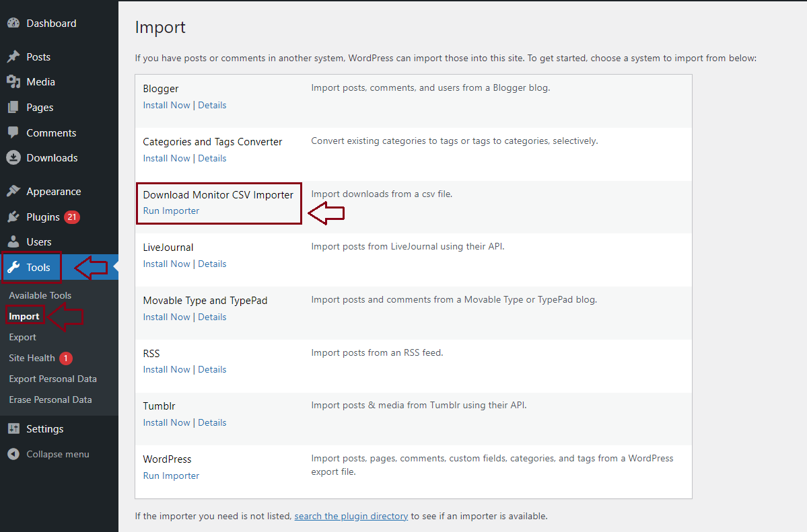Open the Export submenu item
The width and height of the screenshot is (807, 532).
click(23, 337)
